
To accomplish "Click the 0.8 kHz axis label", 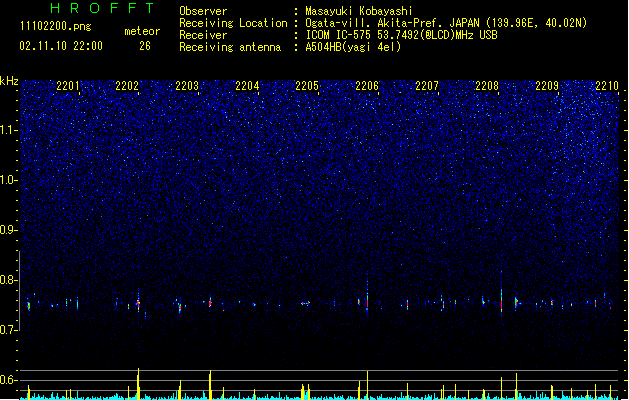I will (9, 280).
